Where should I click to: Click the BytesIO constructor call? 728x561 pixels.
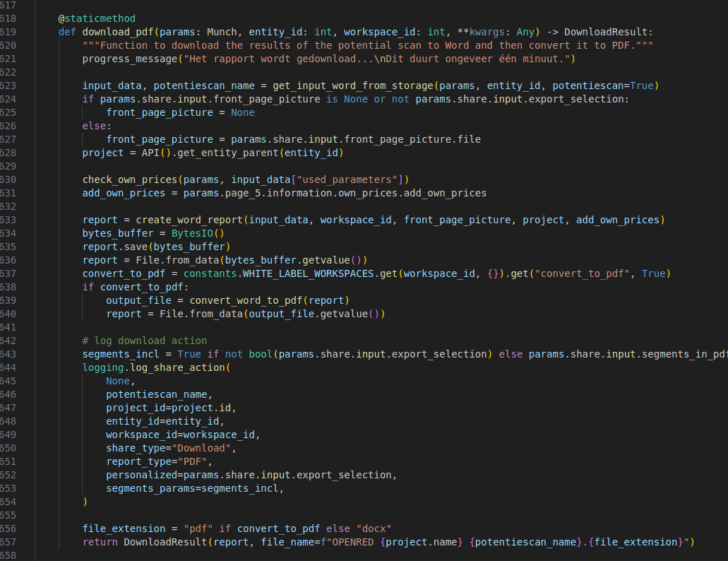(189, 233)
